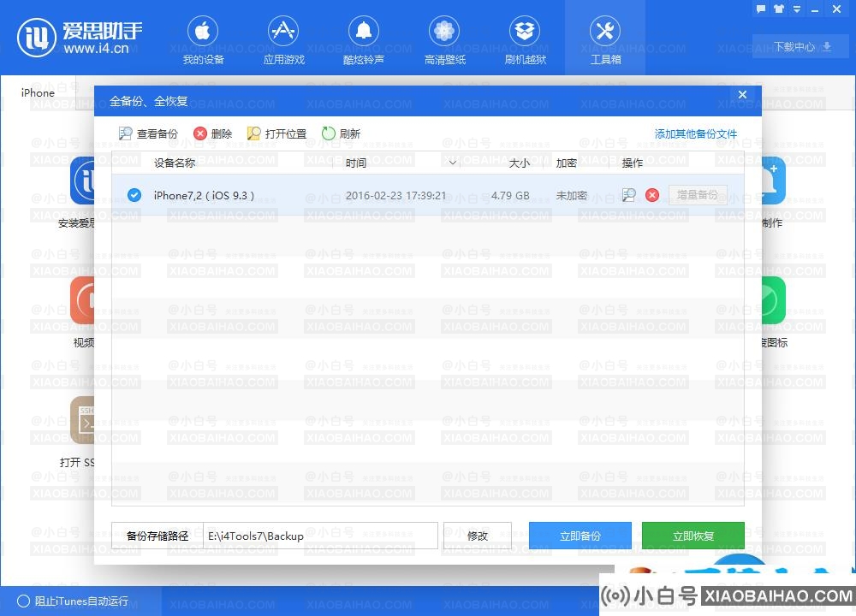This screenshot has width=856, height=616.
Task: Click the 4.79 GB size cell
Action: (510, 195)
